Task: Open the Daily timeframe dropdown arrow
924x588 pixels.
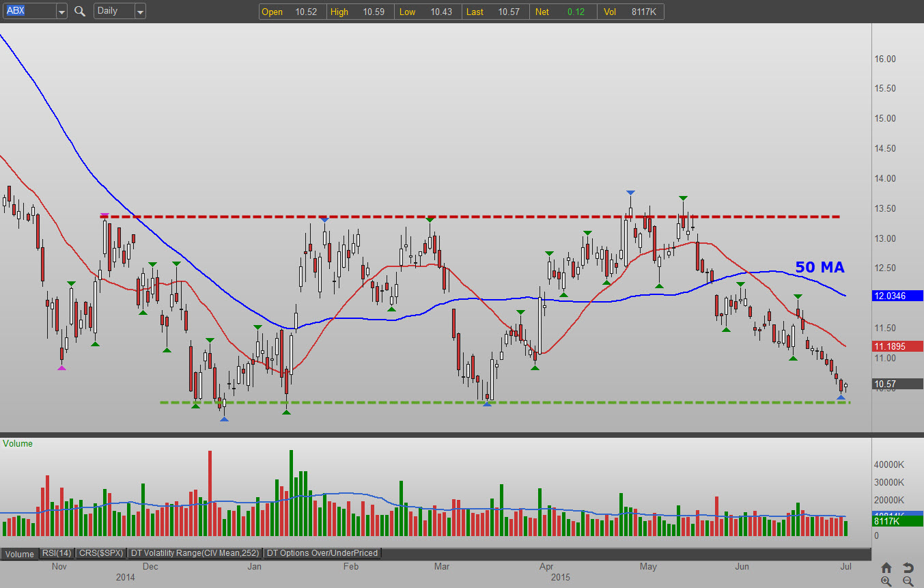Action: coord(140,12)
